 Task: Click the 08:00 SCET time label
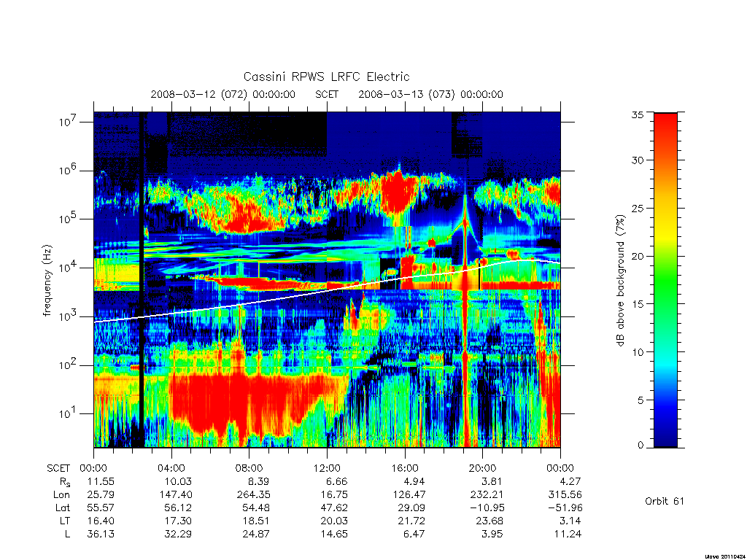pyautogui.click(x=249, y=468)
